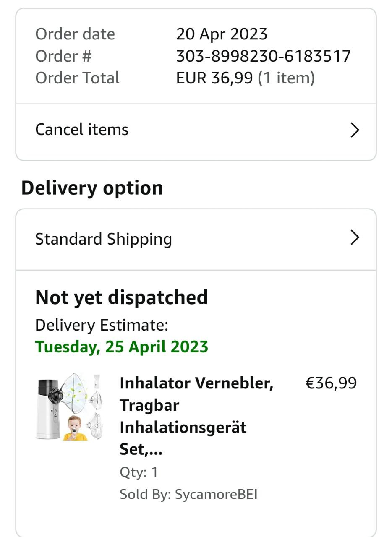Image resolution: width=392 pixels, height=537 pixels.
Task: Tap the chevron next to Cancel items
Action: click(x=355, y=130)
